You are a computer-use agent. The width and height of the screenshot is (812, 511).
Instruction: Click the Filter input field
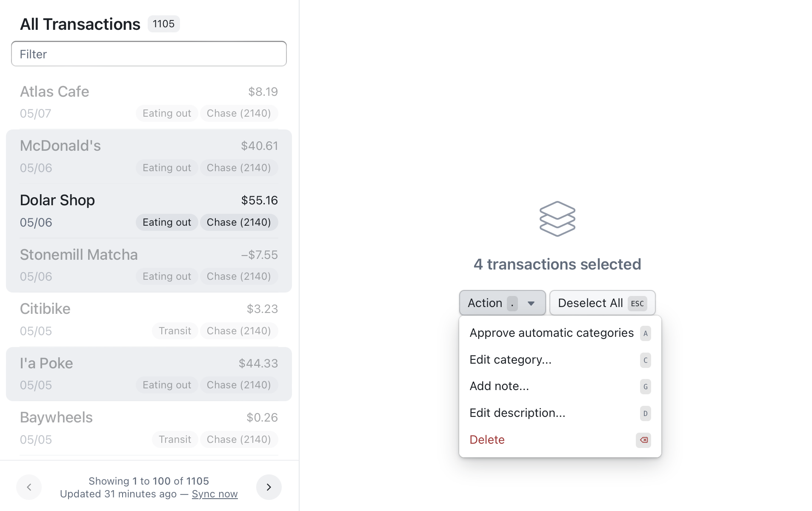tap(149, 54)
